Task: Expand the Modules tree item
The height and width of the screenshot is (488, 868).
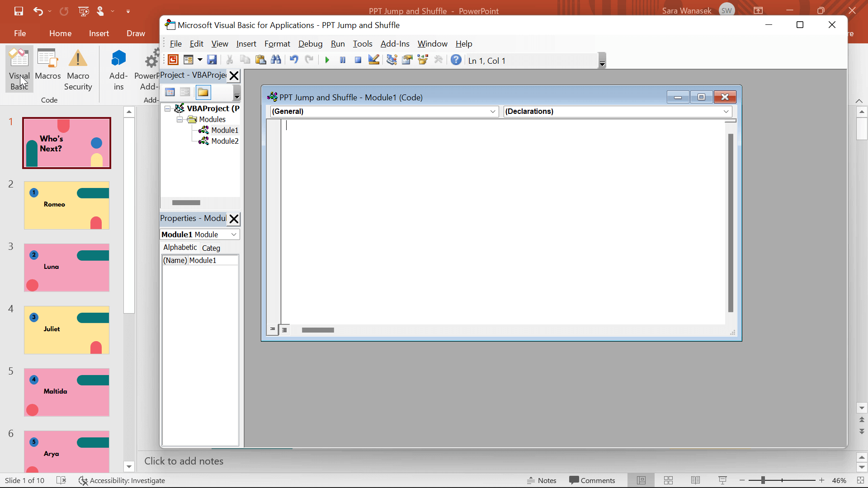Action: (180, 118)
